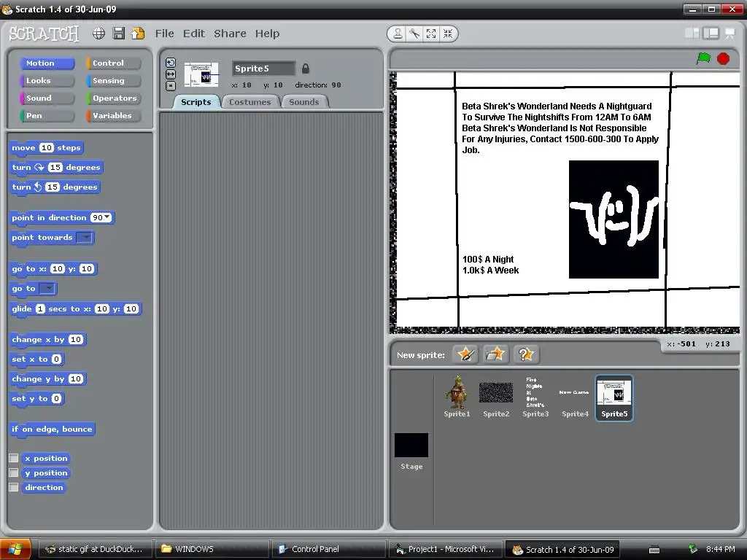This screenshot has height=560, width=747.
Task: Switch to WINDOWS folder taskbar item
Action: (x=212, y=549)
